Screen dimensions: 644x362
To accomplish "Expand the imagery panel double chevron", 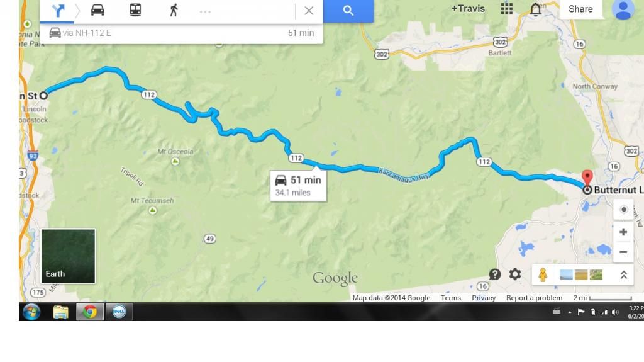I will coord(623,274).
